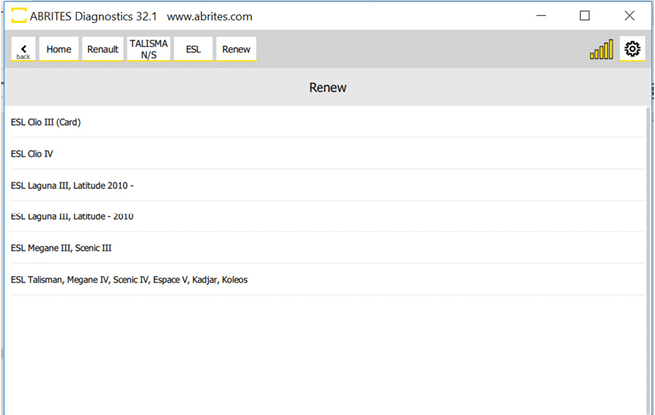Open the ESL breadcrumb button
This screenshot has width=655, height=415.
pos(193,49)
